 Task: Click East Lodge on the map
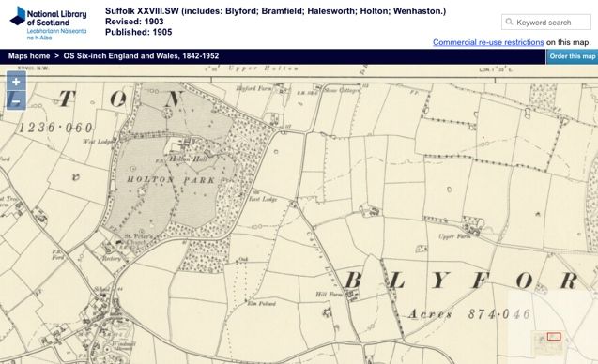click(263, 199)
